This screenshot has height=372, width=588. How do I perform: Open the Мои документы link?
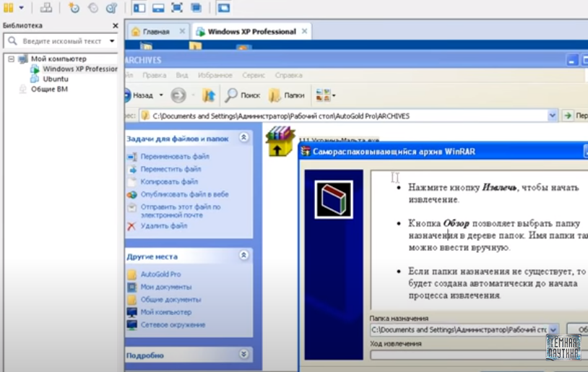point(165,287)
